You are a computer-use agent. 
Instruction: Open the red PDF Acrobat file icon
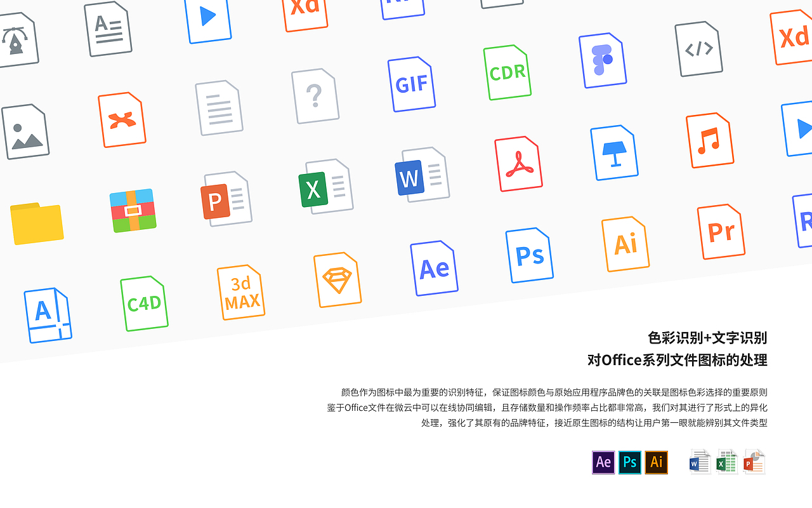518,164
